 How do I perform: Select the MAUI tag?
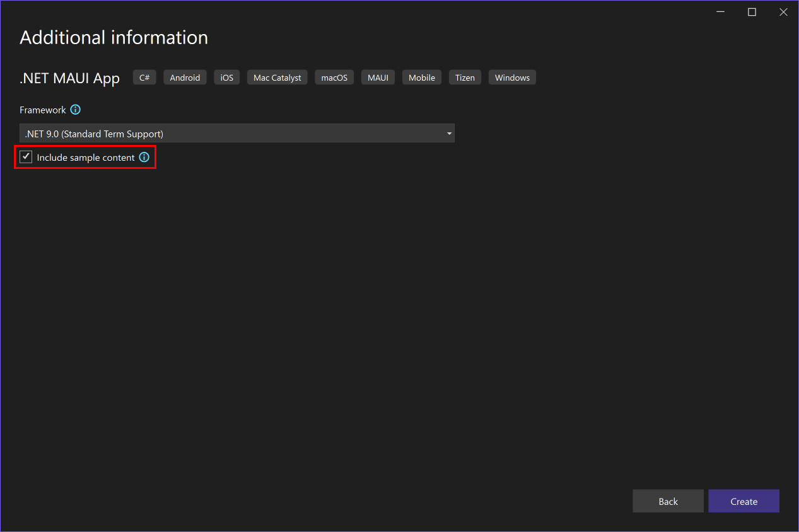tap(377, 77)
